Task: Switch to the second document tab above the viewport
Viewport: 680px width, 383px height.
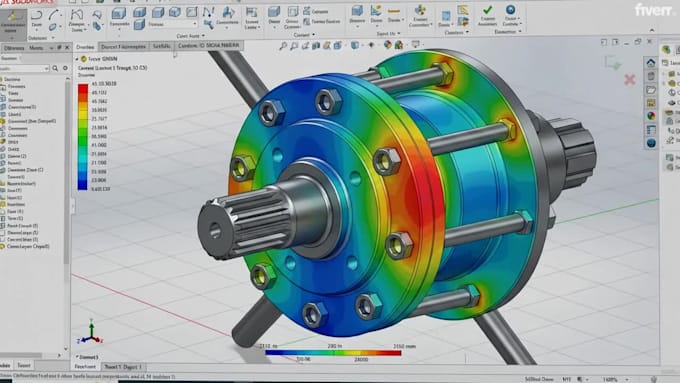Action: point(123,46)
